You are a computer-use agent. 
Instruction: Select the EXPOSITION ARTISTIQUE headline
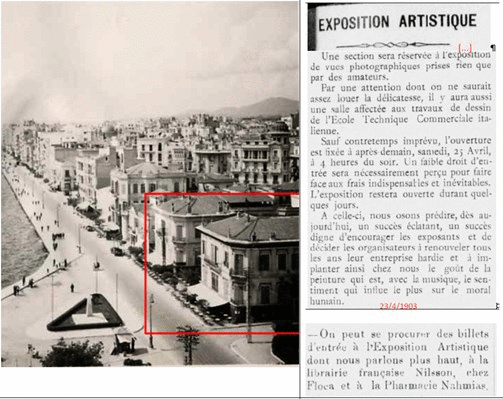397,22
